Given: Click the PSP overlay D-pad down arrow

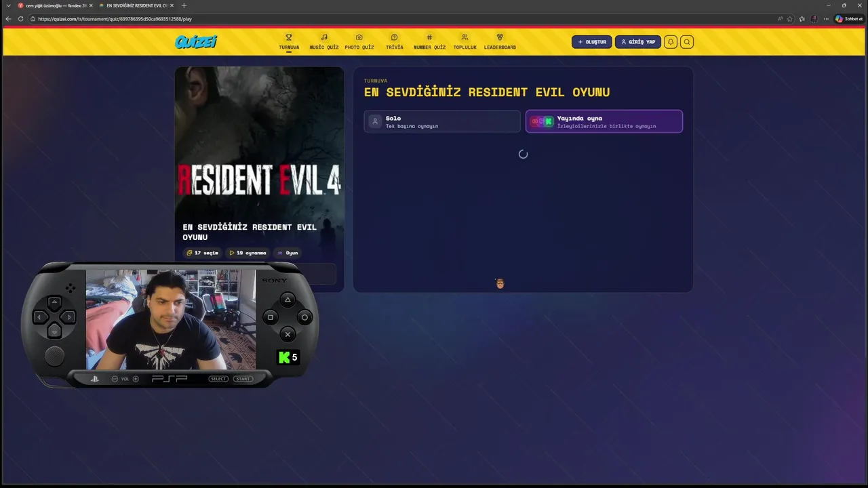Looking at the screenshot, I should pos(55,331).
